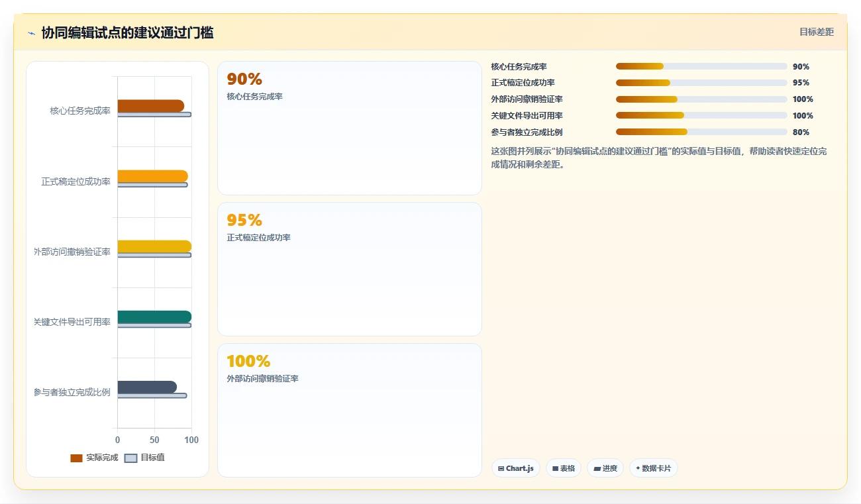Click the dark gray 参与者独立完成比例 chart bar

(147, 387)
